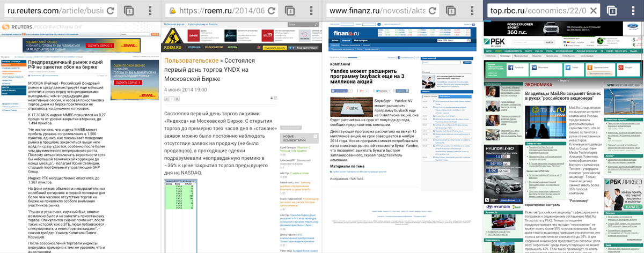Click the НАЙТИ search button on RBC
644x253 pixels.
550,42
